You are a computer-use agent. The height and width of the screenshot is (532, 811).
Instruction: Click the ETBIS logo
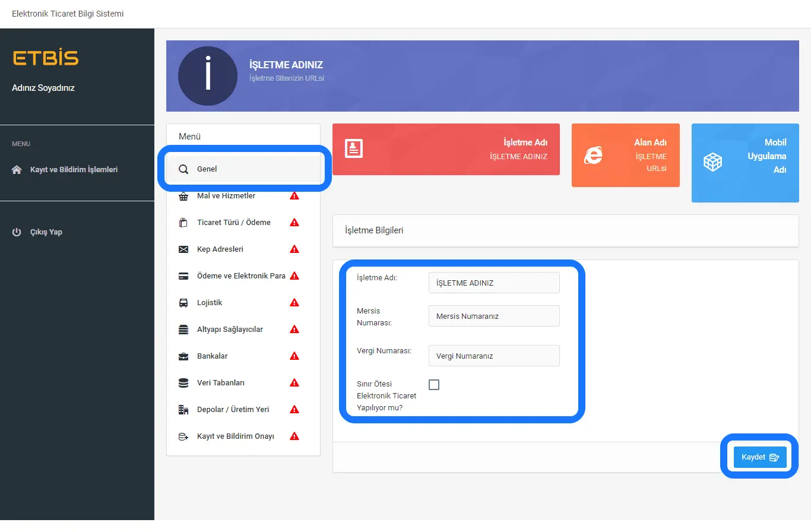46,58
